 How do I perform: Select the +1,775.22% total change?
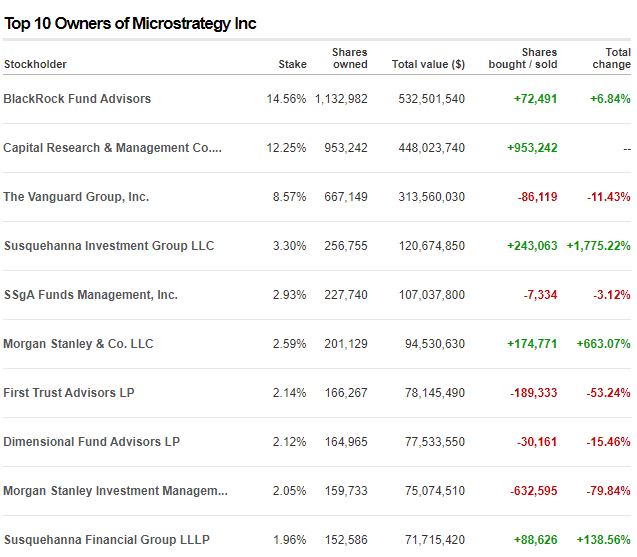[x=599, y=246]
